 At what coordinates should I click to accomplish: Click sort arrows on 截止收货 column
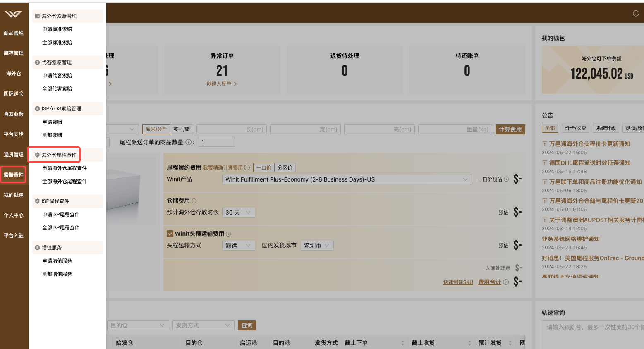tap(469, 343)
